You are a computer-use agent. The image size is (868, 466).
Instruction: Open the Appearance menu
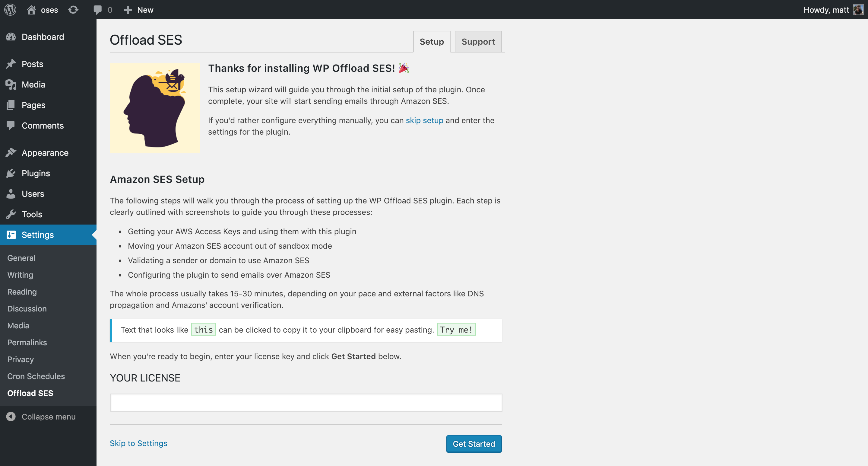point(45,153)
